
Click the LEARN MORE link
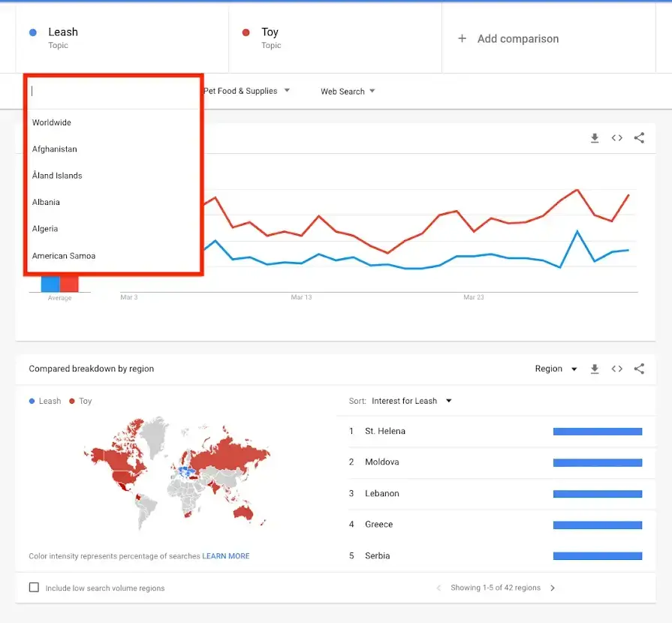point(225,555)
